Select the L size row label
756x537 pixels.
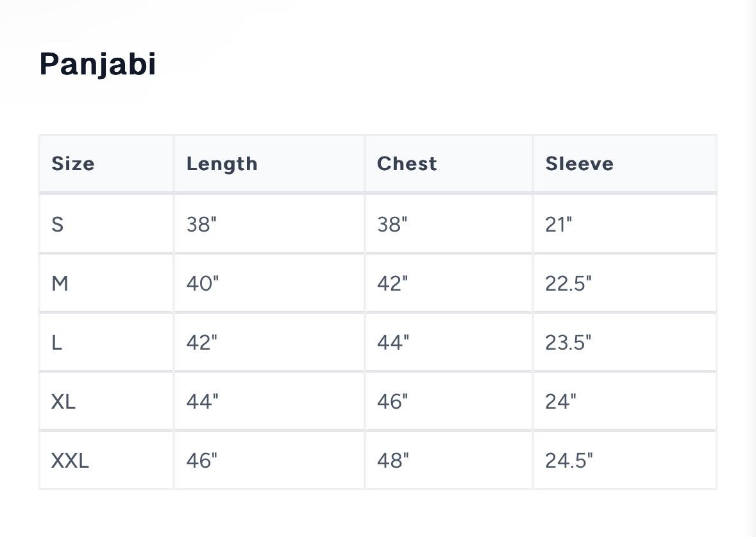coord(57,343)
